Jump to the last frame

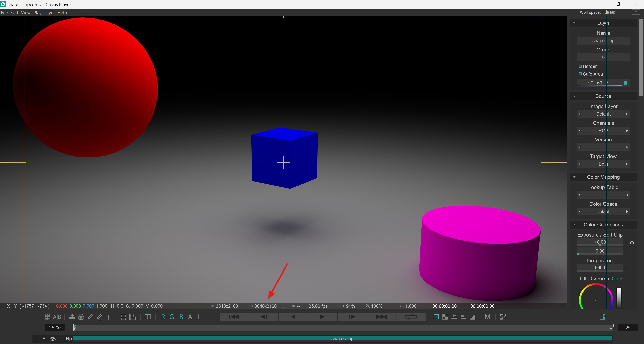click(x=381, y=317)
